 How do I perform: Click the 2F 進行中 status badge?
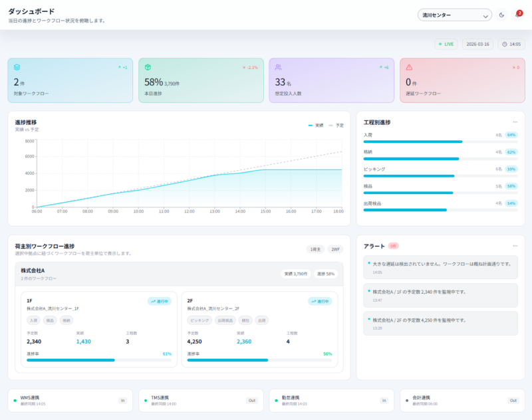pyautogui.click(x=320, y=301)
